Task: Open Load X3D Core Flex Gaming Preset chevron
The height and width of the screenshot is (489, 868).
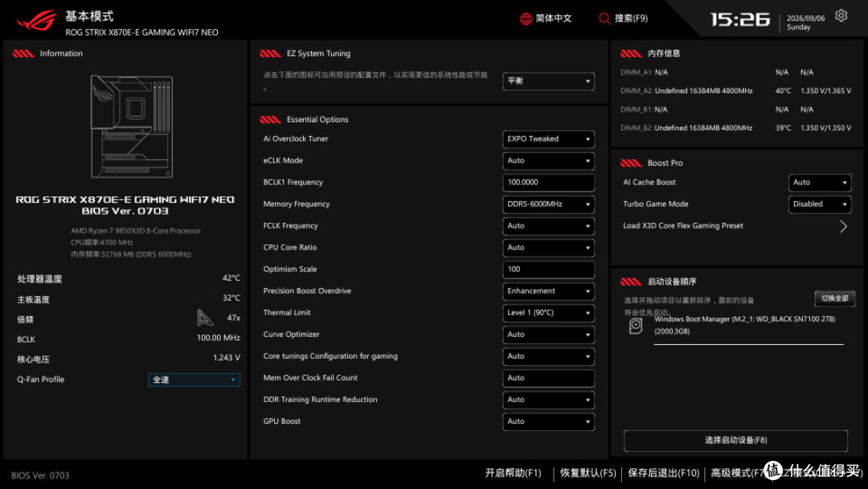Action: point(843,226)
